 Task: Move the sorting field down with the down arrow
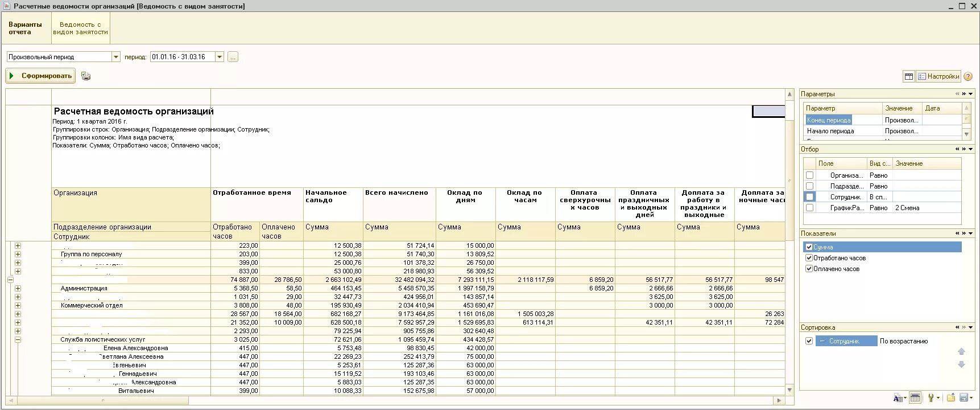pyautogui.click(x=962, y=364)
